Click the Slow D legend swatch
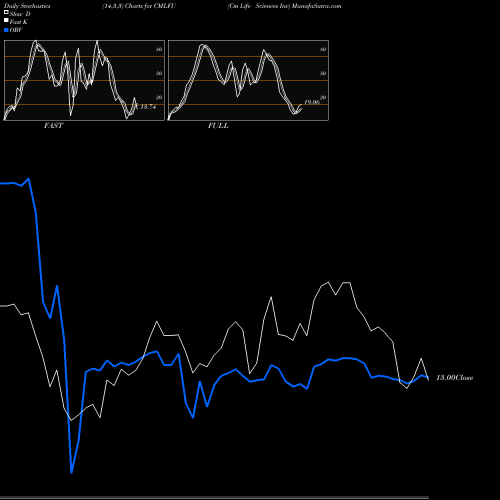Viewport: 500px width, 500px height. point(6,13)
